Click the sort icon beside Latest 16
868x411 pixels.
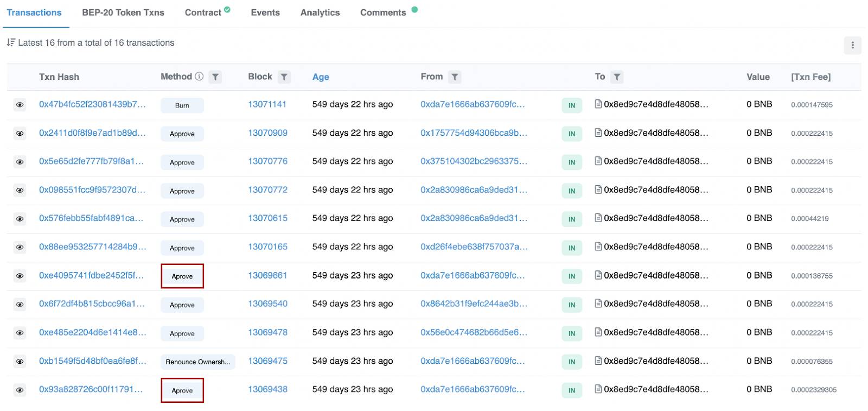click(x=11, y=42)
